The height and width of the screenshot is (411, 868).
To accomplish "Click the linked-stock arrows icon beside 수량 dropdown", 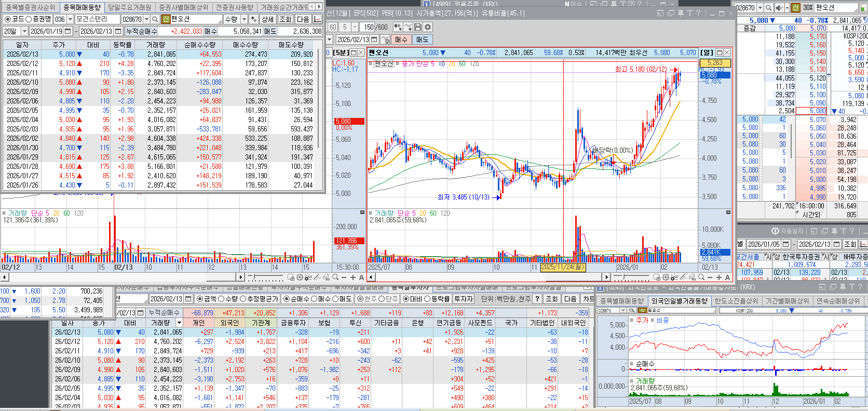I will [254, 19].
